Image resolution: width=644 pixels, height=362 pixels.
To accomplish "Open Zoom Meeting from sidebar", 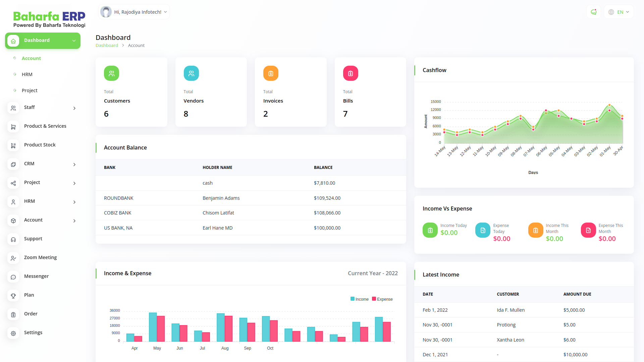I will pyautogui.click(x=40, y=257).
